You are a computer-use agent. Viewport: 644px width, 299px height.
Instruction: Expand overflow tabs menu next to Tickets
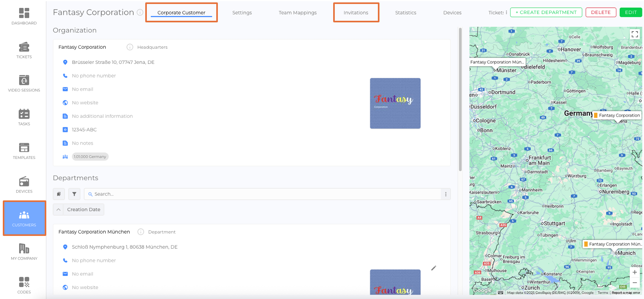506,12
